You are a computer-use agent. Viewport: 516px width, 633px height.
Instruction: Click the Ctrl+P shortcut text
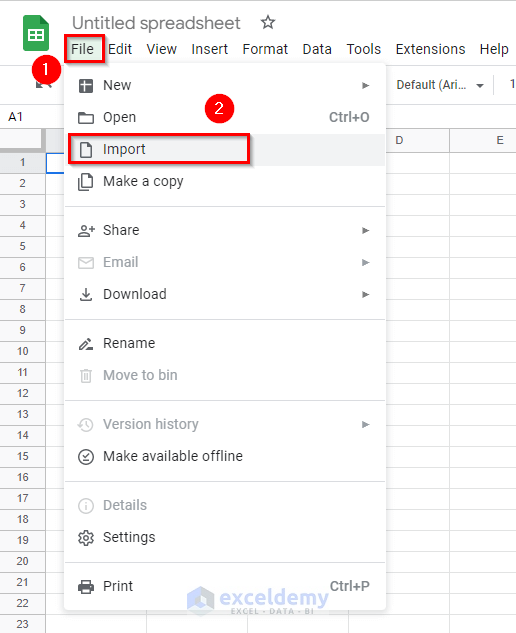tap(350, 586)
